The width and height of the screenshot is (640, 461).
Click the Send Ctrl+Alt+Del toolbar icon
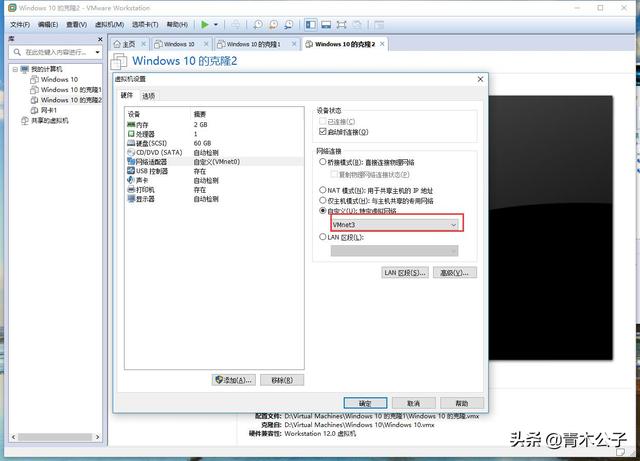[x=236, y=25]
